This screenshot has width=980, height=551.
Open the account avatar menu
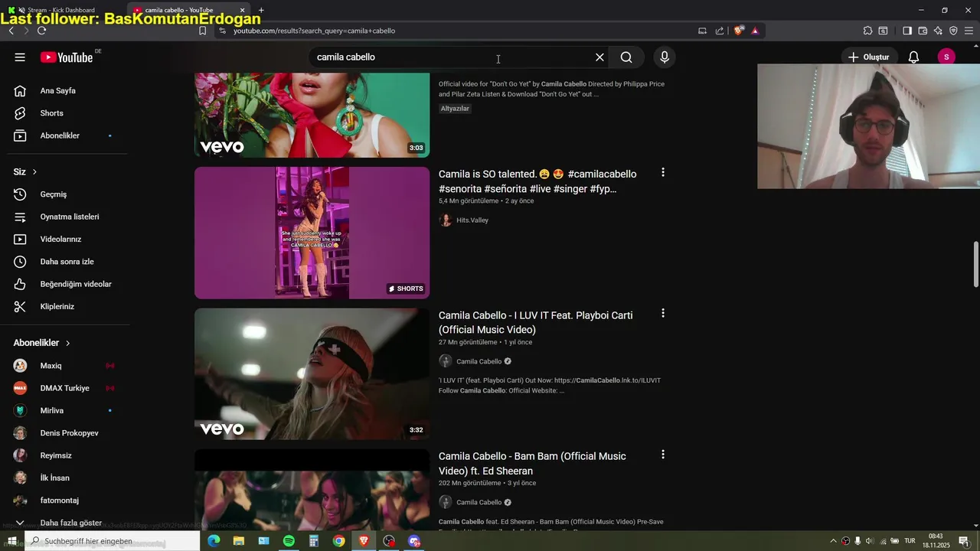tap(946, 57)
